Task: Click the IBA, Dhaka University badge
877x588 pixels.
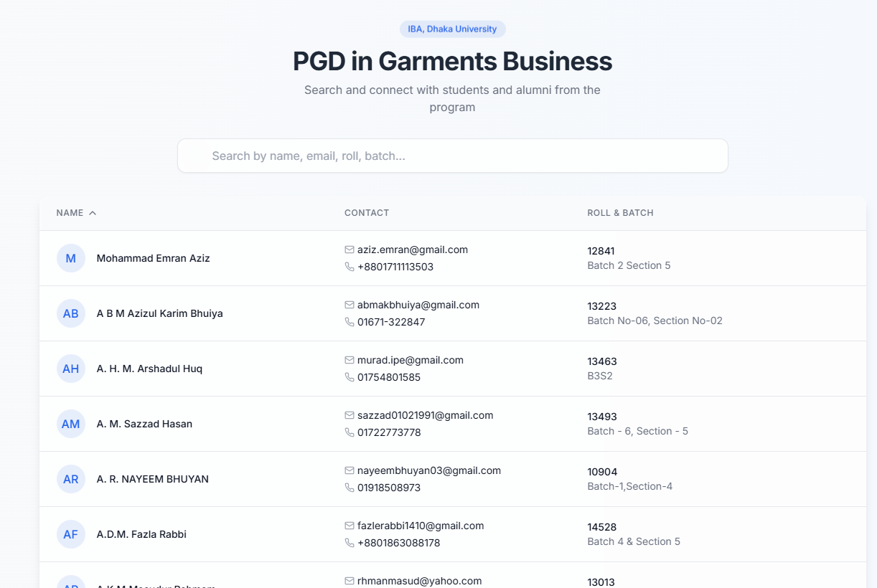Action: click(x=452, y=29)
